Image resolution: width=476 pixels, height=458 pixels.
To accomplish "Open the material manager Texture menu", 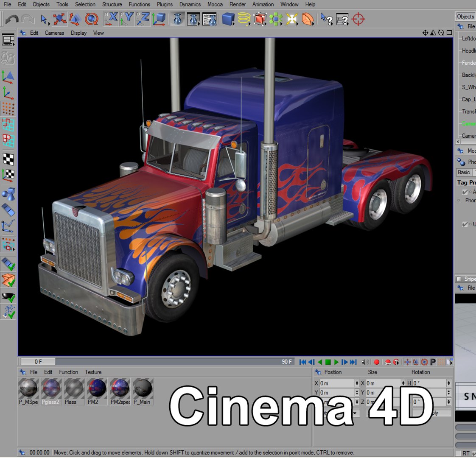I will pyautogui.click(x=93, y=372).
